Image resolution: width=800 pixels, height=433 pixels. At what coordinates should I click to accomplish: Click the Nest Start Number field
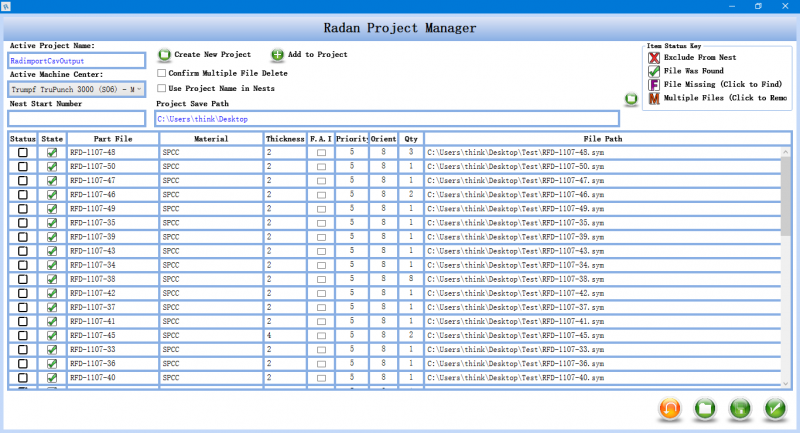tap(77, 119)
